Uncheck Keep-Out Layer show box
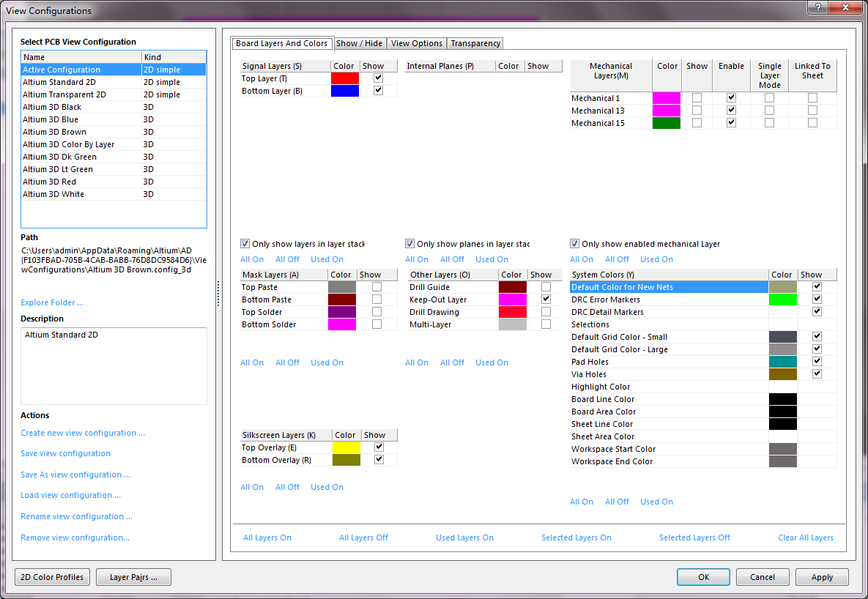Screen dimensions: 868x599 click(546, 299)
